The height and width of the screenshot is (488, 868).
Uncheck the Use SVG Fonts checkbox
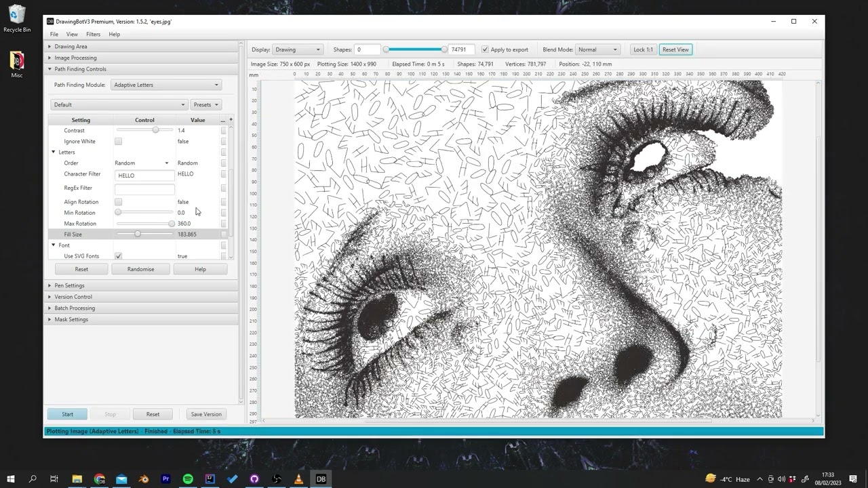(x=118, y=256)
